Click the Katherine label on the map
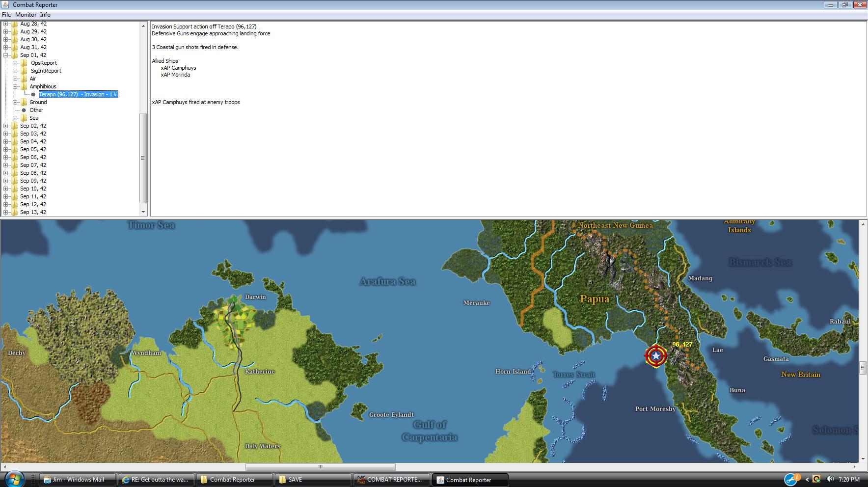 tap(260, 372)
